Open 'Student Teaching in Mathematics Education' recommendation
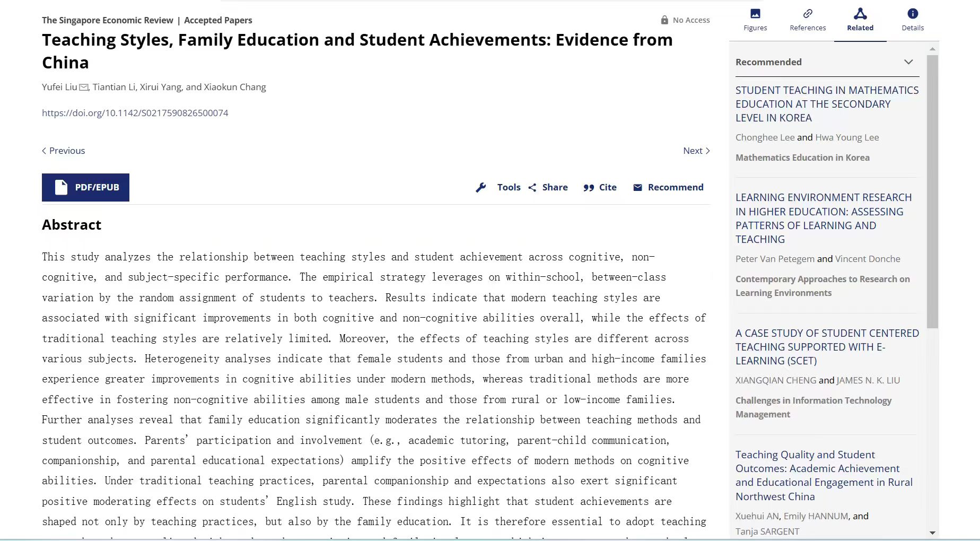The image size is (980, 541). point(827,104)
